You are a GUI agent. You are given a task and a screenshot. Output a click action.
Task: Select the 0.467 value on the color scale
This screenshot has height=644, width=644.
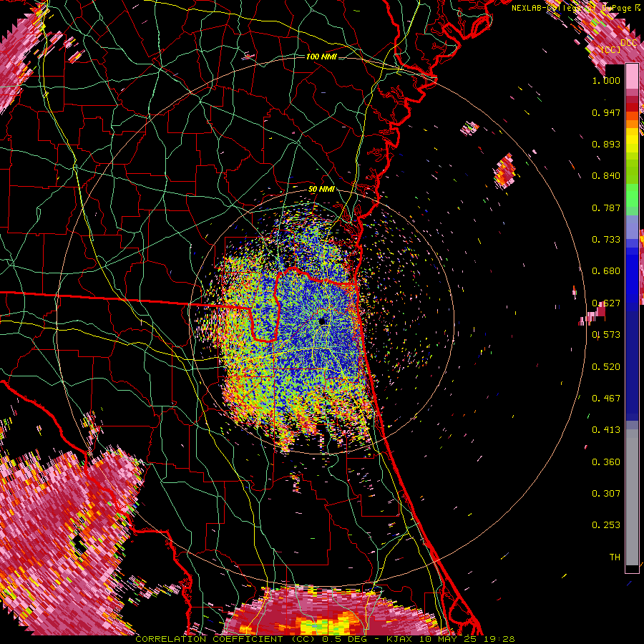click(x=606, y=399)
